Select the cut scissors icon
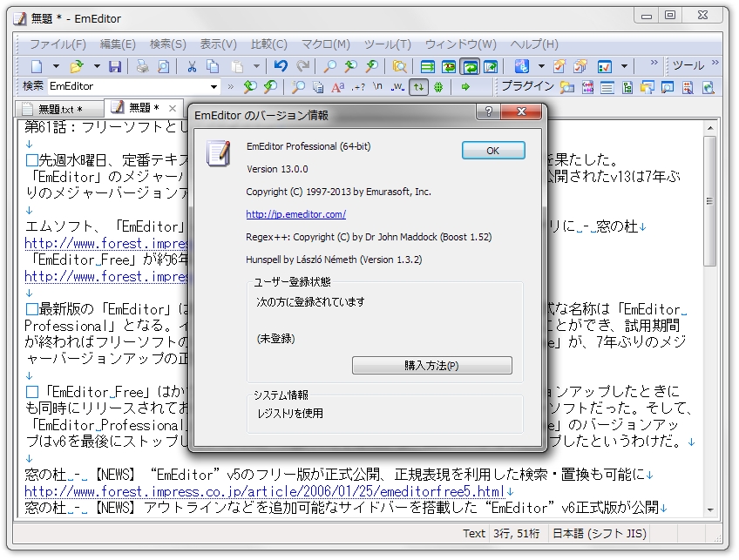Image resolution: width=739 pixels, height=560 pixels. [x=192, y=65]
